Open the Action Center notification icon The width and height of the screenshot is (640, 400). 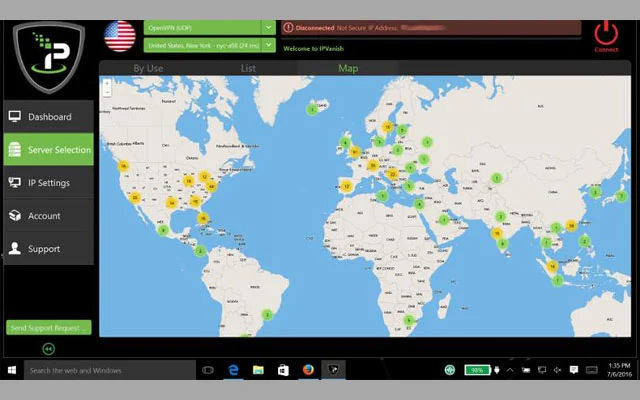[x=574, y=370]
